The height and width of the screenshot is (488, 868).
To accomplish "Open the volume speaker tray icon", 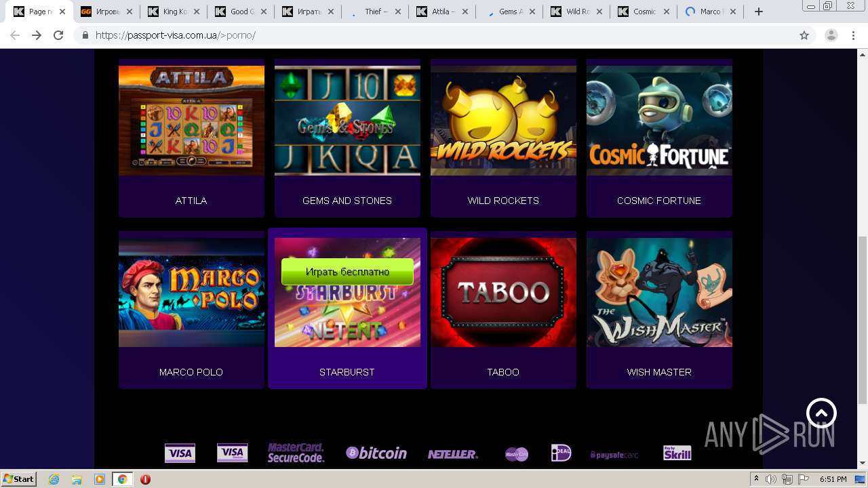I will [x=771, y=479].
